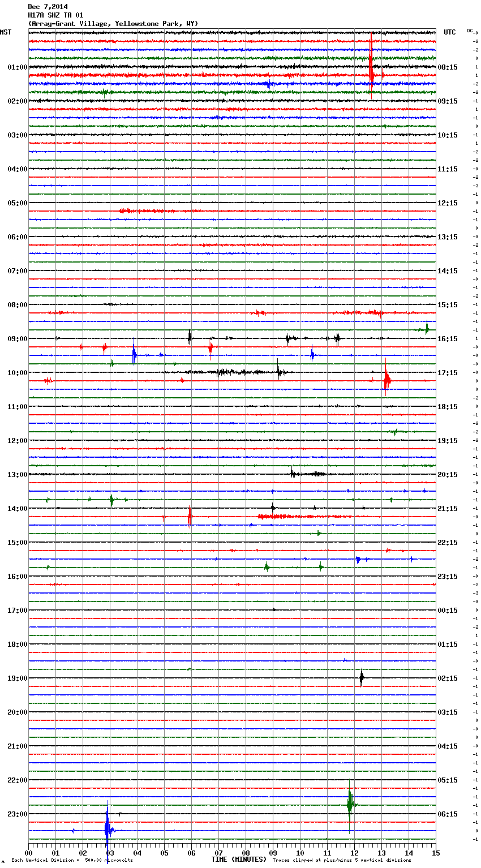
Task: Click the 08:15 UTC label
Action: pyautogui.click(x=448, y=67)
